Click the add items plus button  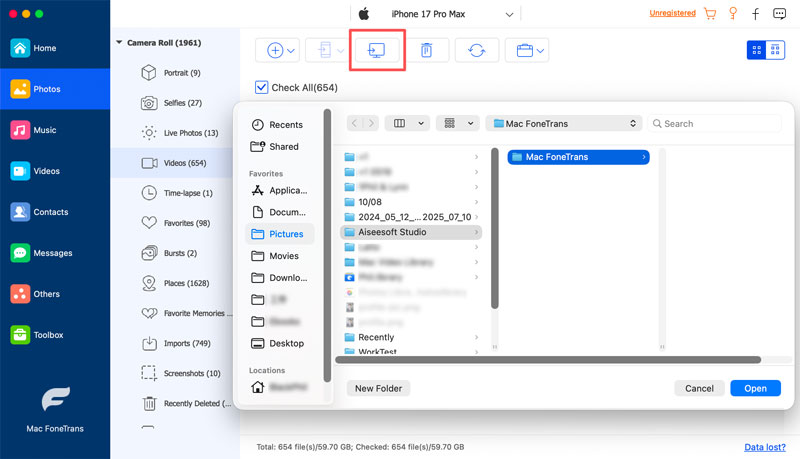[x=278, y=50]
